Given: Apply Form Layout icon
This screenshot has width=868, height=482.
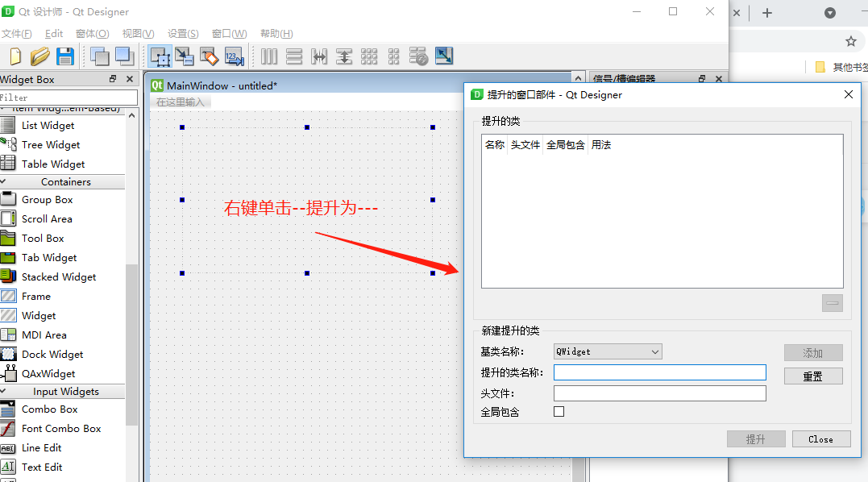Looking at the screenshot, I should click(393, 56).
